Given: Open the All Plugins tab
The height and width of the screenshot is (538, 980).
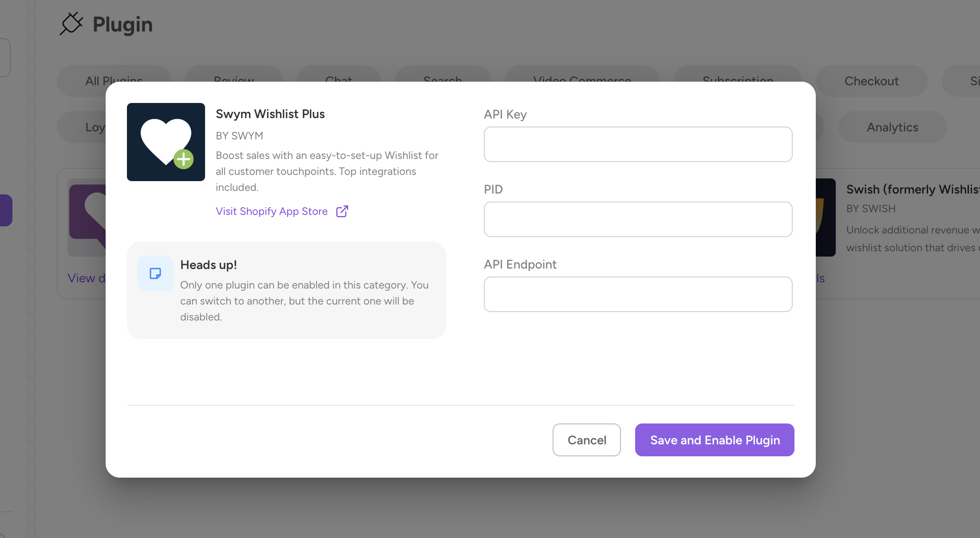Looking at the screenshot, I should tap(114, 75).
